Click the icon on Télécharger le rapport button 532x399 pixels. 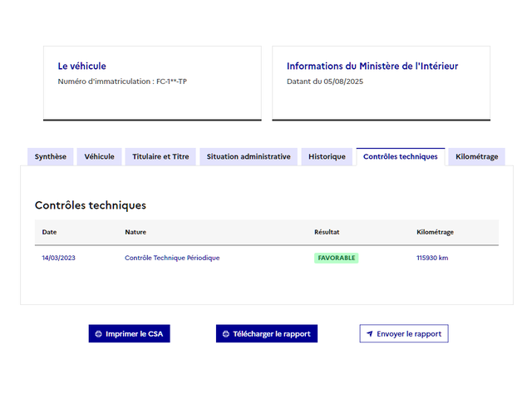(x=226, y=334)
